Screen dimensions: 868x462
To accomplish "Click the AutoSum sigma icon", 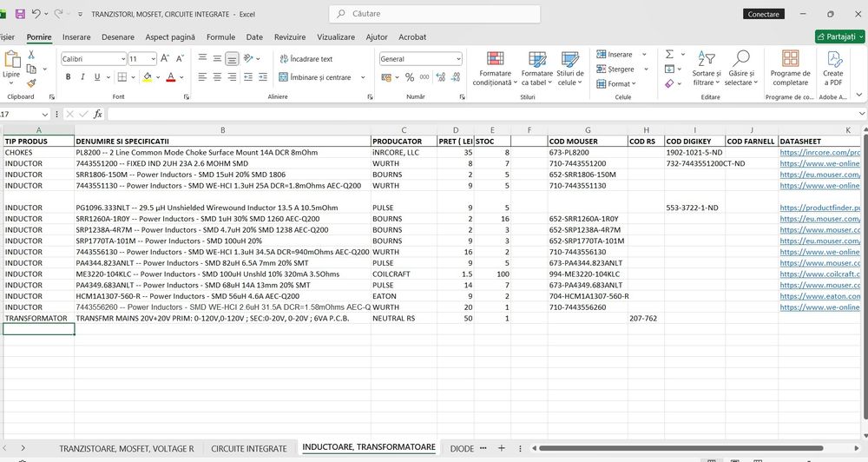I will coord(669,55).
